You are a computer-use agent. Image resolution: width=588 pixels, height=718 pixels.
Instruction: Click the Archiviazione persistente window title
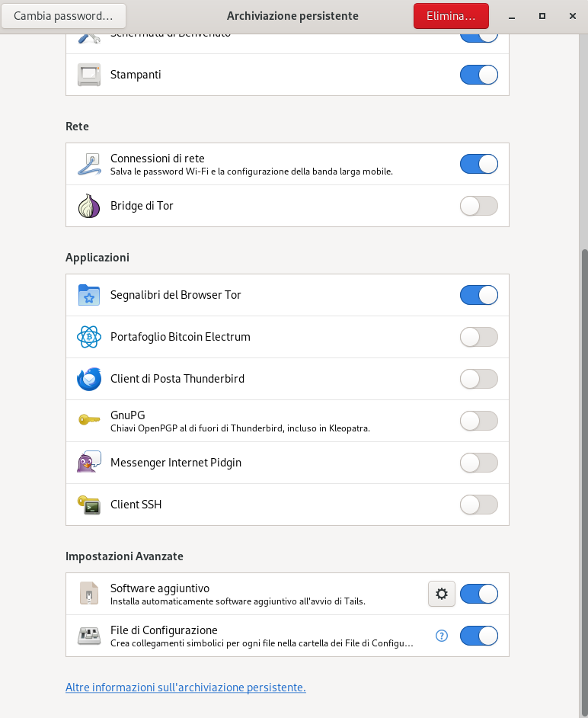(x=292, y=16)
